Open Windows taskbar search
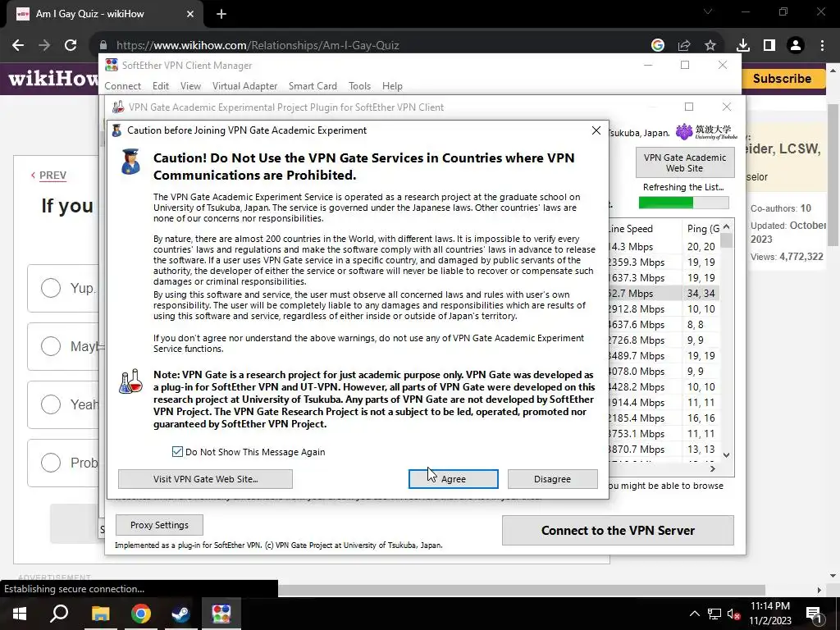840x630 pixels. click(59, 614)
